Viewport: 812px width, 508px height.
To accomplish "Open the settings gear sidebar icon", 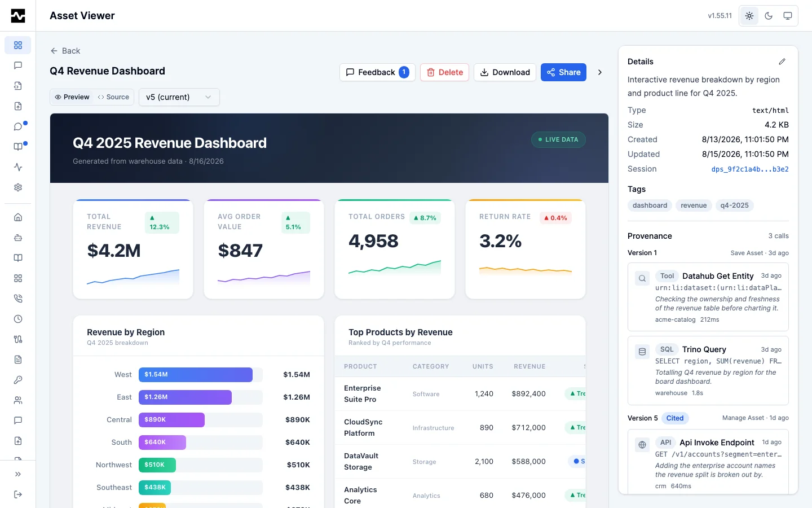I will tap(18, 187).
